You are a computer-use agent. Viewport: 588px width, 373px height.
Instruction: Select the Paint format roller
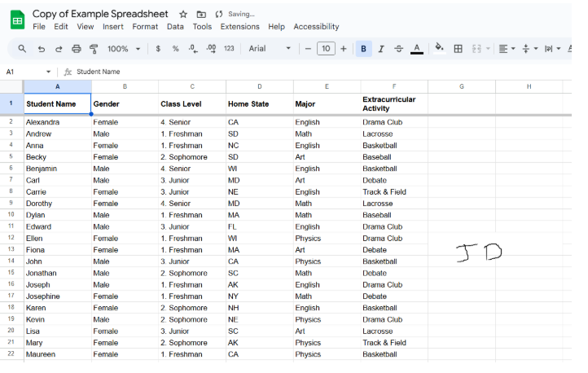[x=94, y=49]
